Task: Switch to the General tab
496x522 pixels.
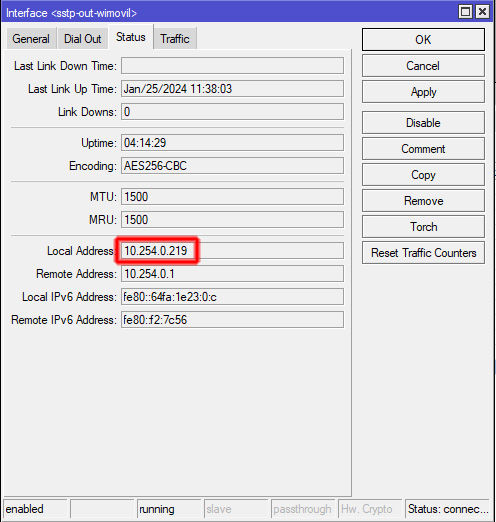Action: tap(31, 39)
